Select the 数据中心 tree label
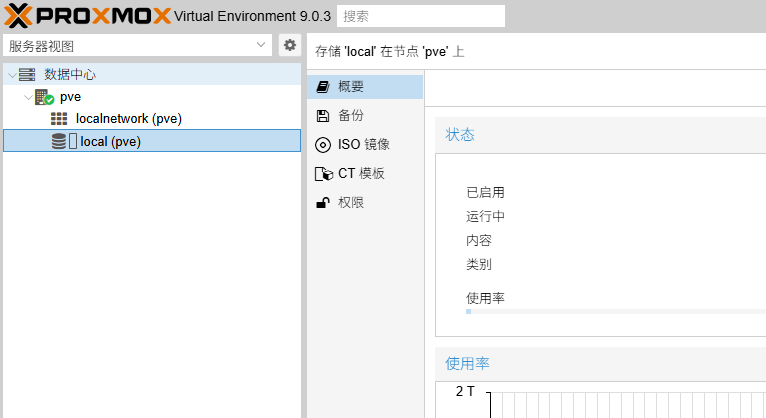 70,75
